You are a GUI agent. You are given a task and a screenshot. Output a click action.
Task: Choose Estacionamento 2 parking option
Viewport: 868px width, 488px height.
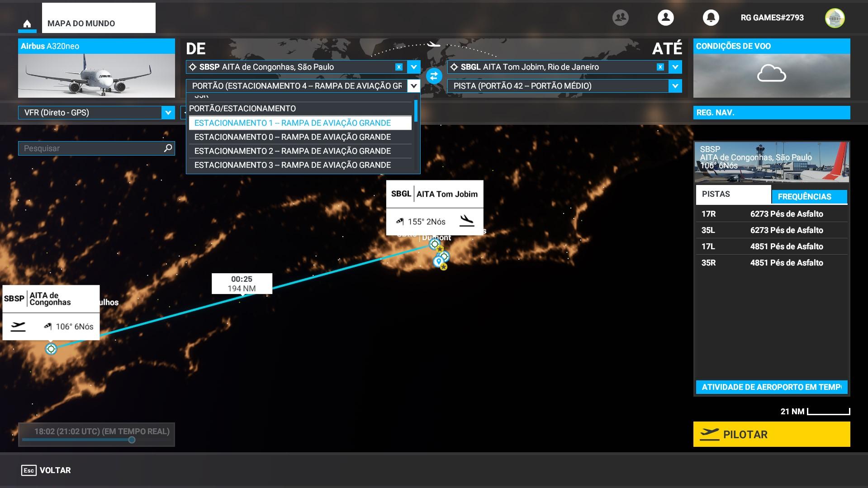tap(292, 151)
